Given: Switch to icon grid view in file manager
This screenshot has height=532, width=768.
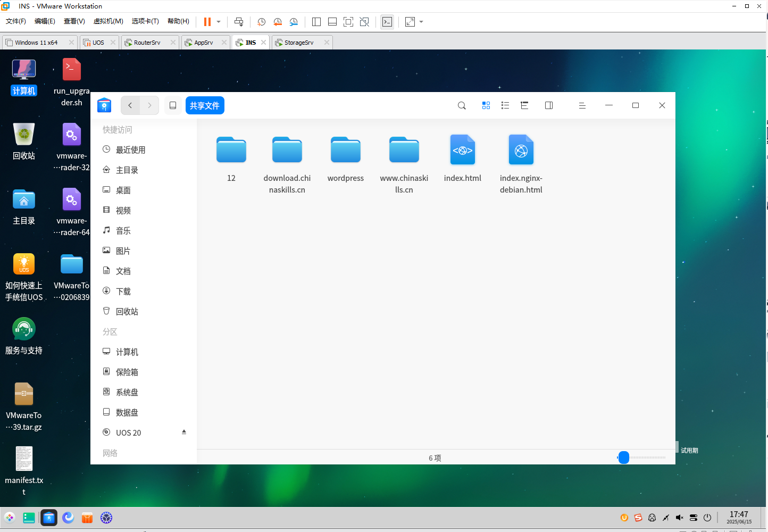Looking at the screenshot, I should tap(486, 105).
